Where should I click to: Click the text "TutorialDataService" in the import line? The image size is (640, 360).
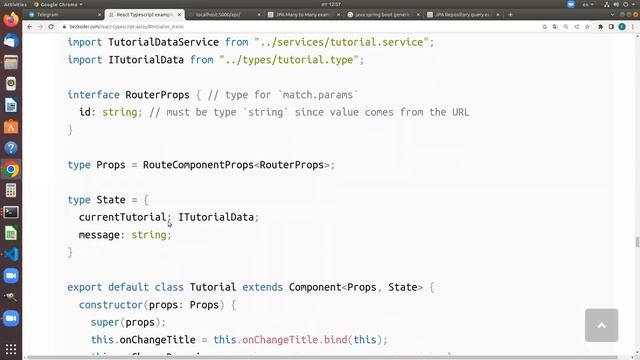tap(163, 42)
